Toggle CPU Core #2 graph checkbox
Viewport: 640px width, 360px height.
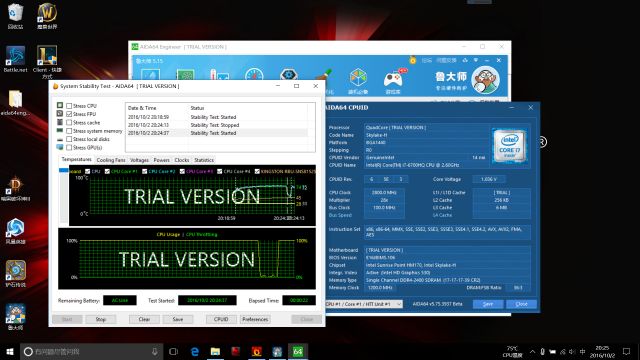coord(144,171)
